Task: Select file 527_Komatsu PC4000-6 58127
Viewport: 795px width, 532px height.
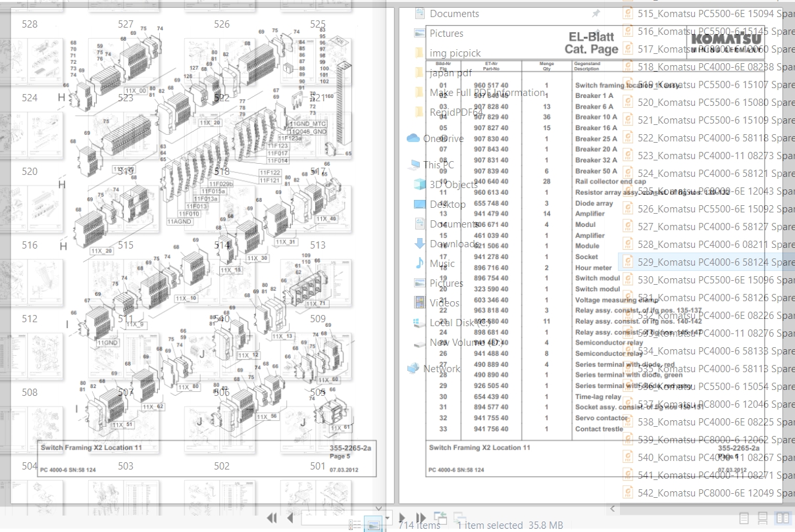Action: (716, 226)
